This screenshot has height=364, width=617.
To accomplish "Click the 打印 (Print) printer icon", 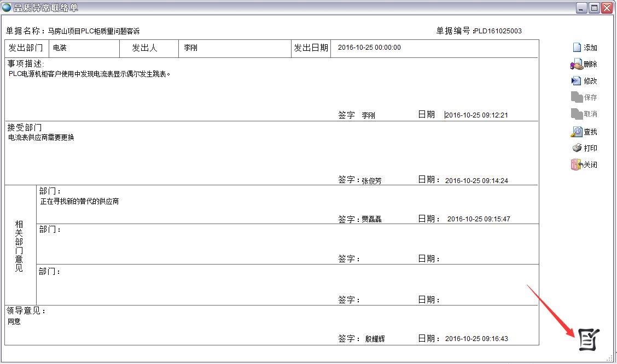I will (x=577, y=148).
